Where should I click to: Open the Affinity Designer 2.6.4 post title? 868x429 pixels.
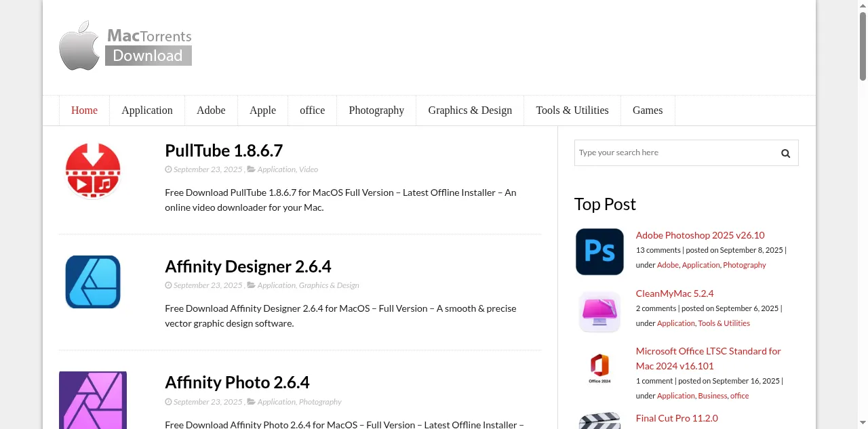tap(248, 266)
